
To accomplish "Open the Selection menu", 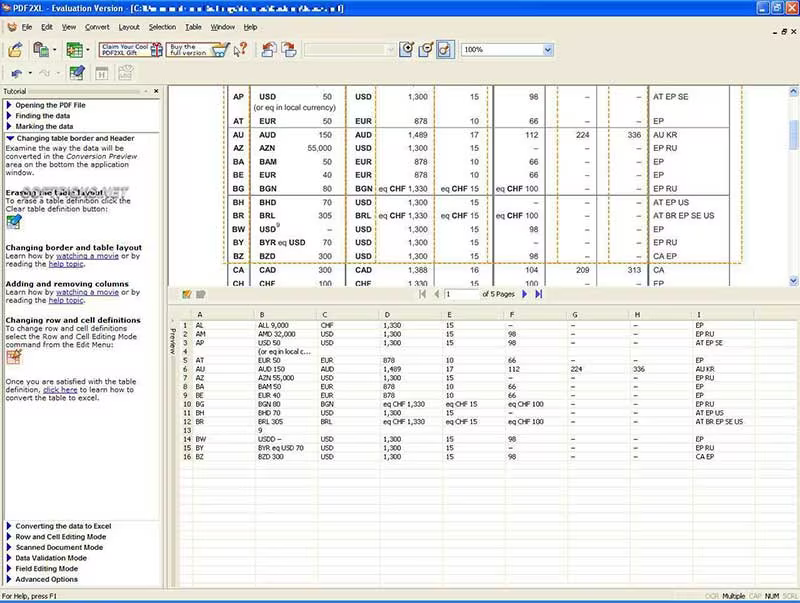I will tap(162, 27).
